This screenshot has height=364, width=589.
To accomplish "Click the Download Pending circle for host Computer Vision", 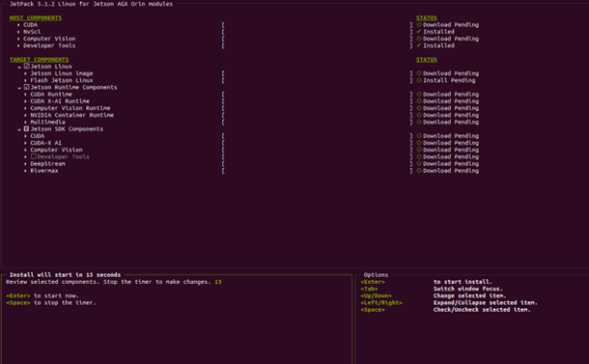I will 419,39.
